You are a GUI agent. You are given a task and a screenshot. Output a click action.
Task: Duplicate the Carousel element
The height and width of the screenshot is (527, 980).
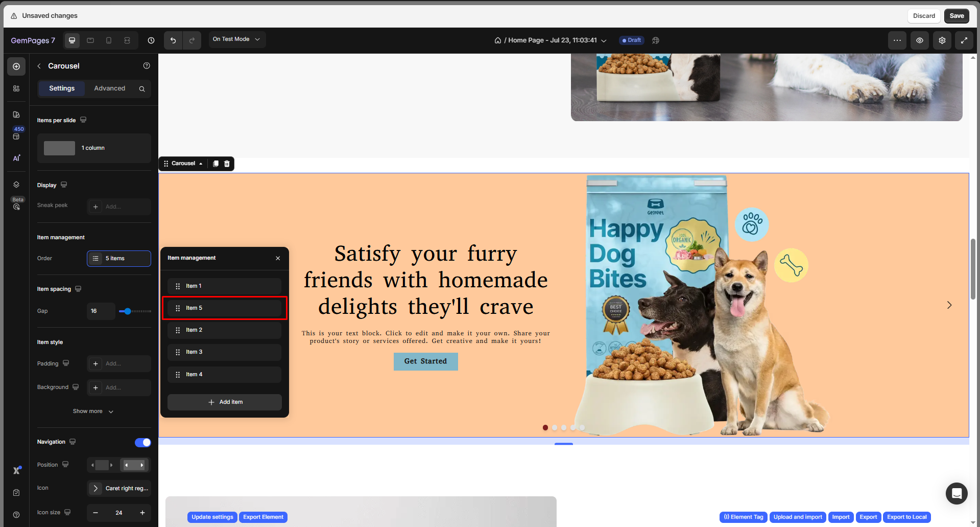(216, 164)
